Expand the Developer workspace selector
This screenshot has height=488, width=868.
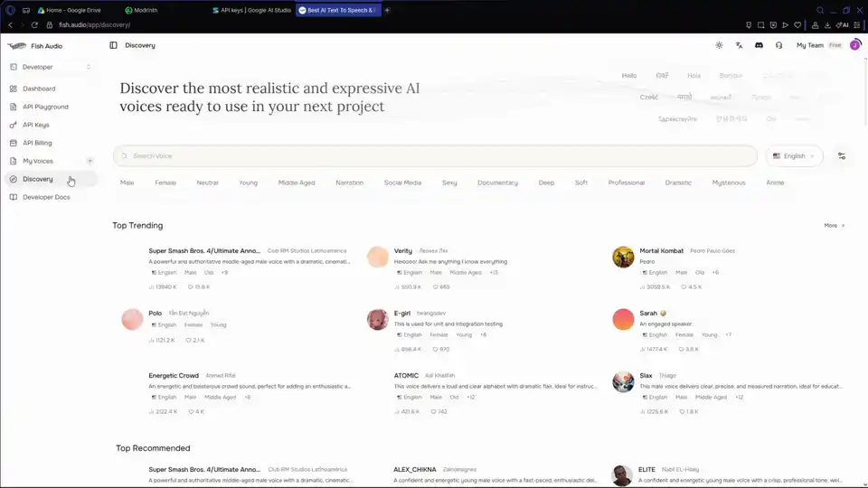[51, 67]
